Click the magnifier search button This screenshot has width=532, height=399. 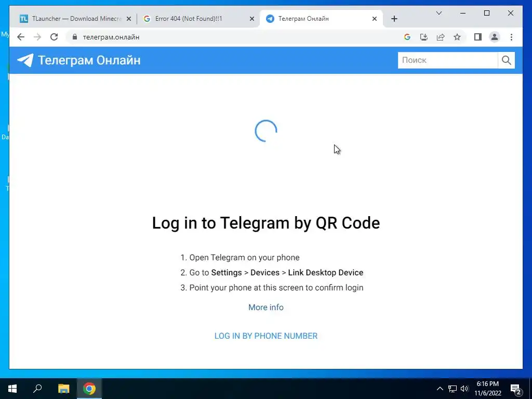(x=506, y=60)
